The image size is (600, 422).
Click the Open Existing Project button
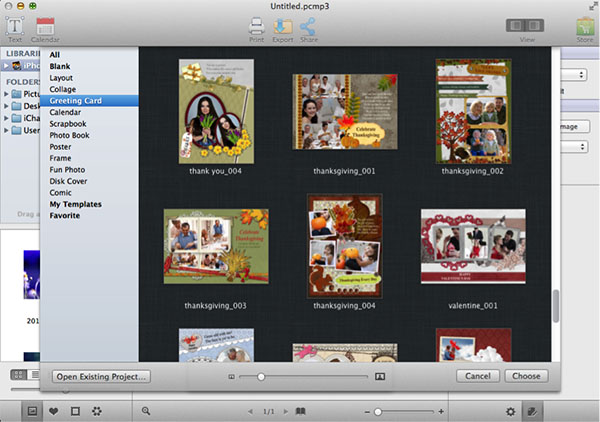(x=100, y=376)
